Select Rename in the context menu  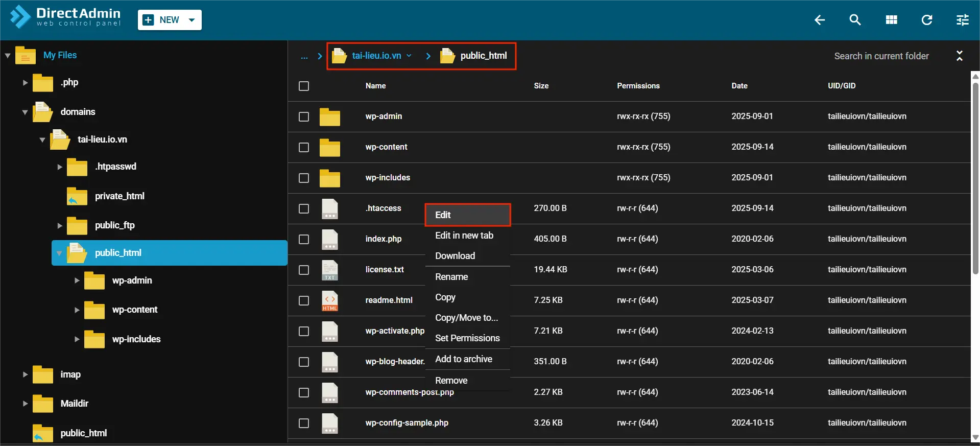pos(468,277)
